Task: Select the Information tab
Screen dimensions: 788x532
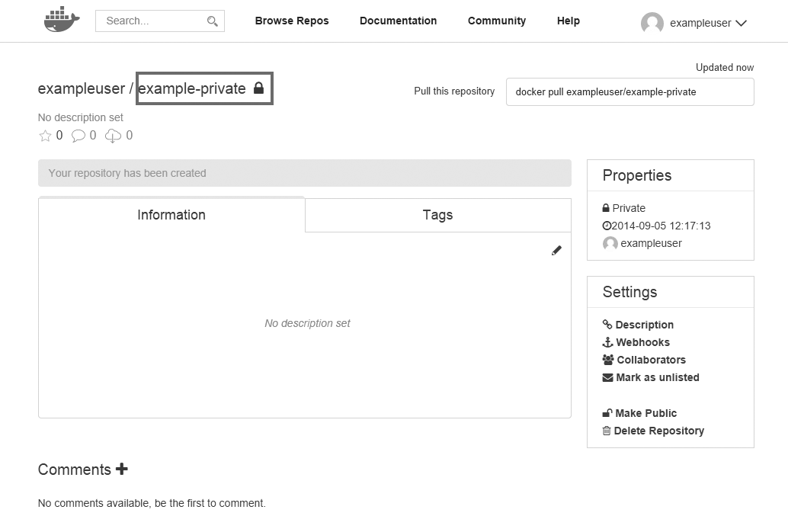Action: pyautogui.click(x=171, y=215)
